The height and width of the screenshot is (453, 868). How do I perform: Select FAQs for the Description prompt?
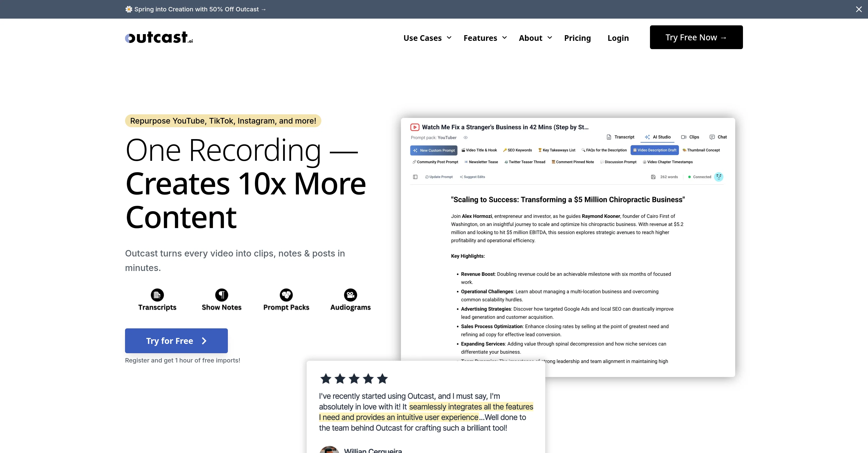[x=604, y=150]
